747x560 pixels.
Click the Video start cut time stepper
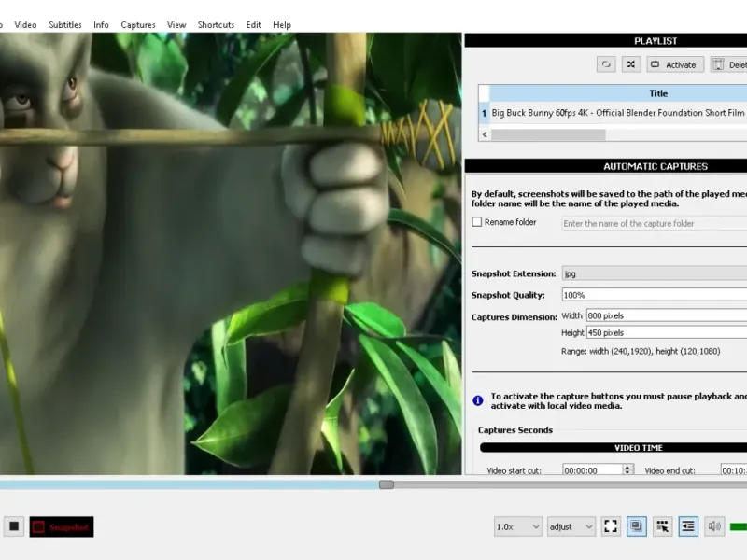pyautogui.click(x=627, y=470)
